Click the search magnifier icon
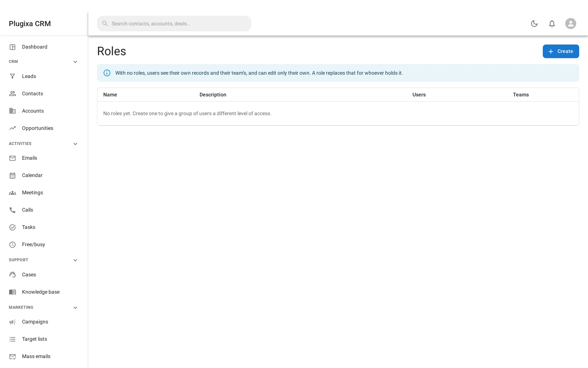 coord(105,24)
